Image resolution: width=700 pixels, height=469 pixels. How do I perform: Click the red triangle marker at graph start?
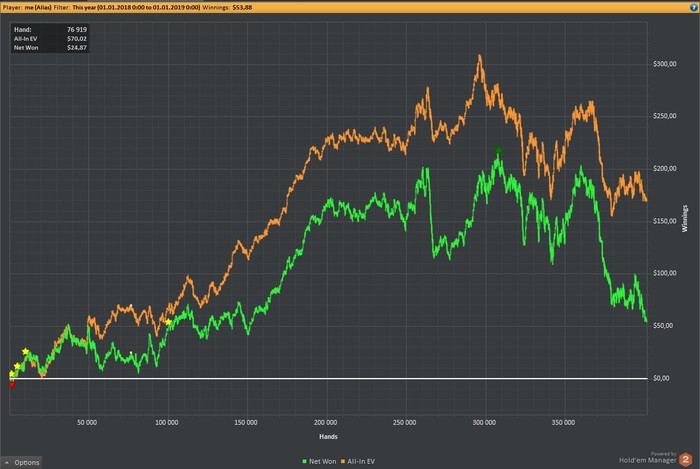(x=12, y=385)
